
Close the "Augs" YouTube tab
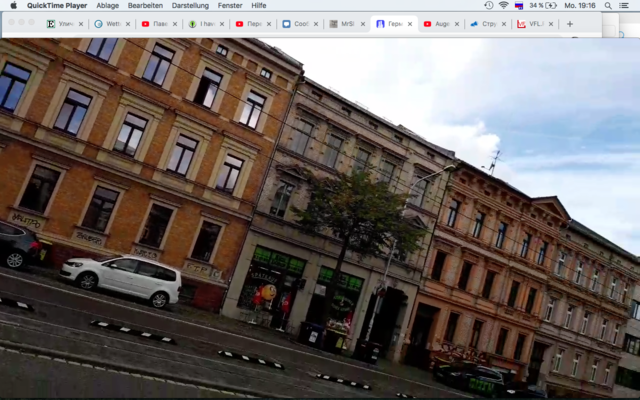pos(457,24)
